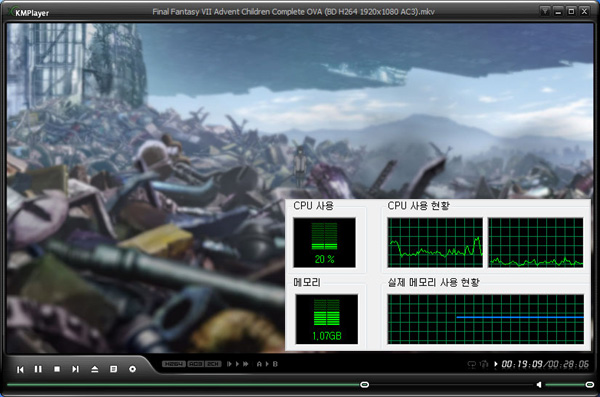Viewport: 600px width, 397px height.
Task: Toggle the shuffle playback icon
Action: click(x=484, y=364)
